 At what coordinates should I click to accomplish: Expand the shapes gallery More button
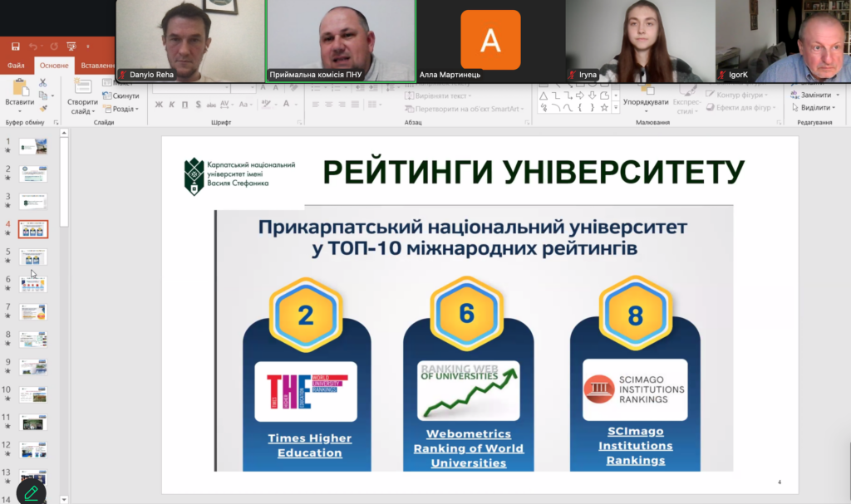616,109
